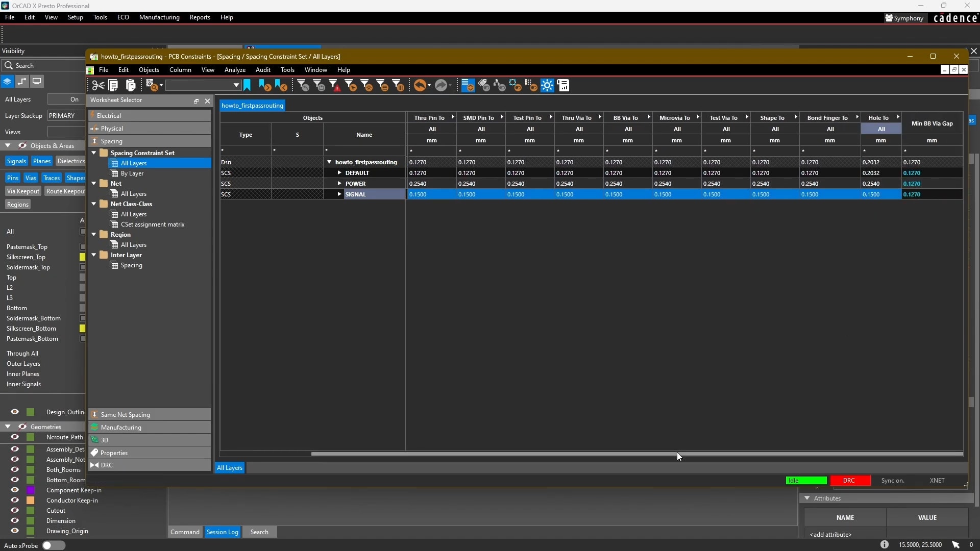Switch to the Command tab

coord(185,532)
